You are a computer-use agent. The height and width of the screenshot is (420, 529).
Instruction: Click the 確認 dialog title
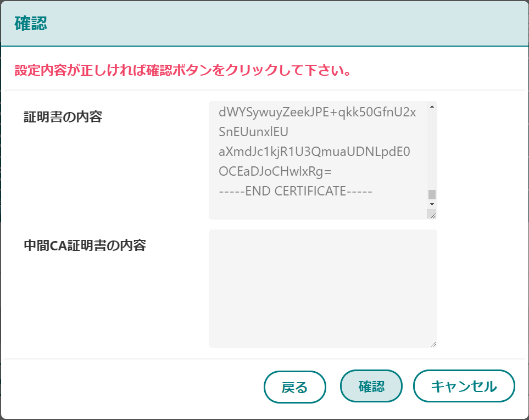point(31,24)
